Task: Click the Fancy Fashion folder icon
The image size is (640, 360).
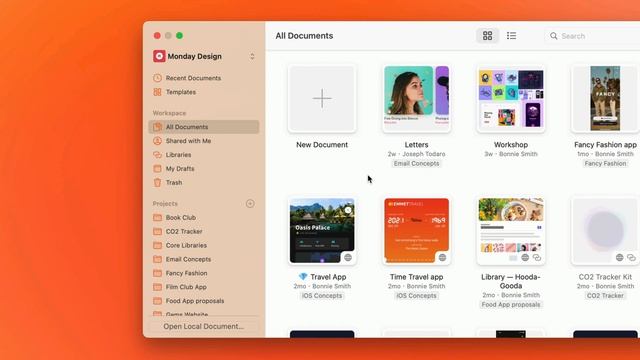Action: point(158,273)
